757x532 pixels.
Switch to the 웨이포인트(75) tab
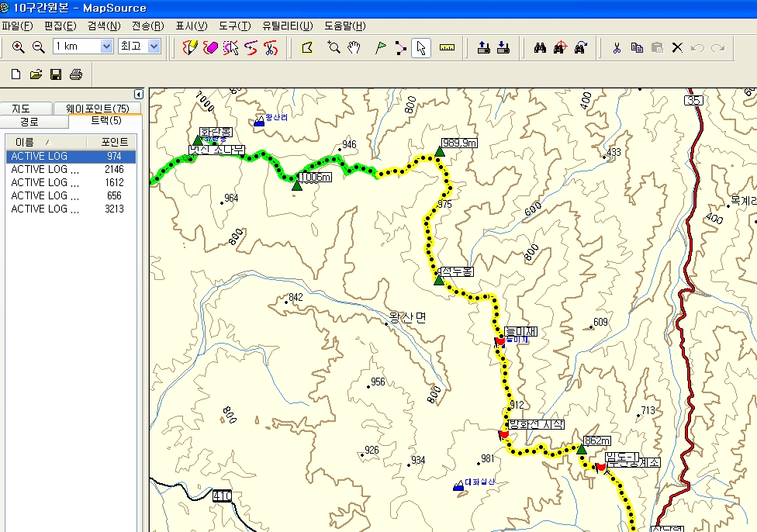tap(98, 108)
